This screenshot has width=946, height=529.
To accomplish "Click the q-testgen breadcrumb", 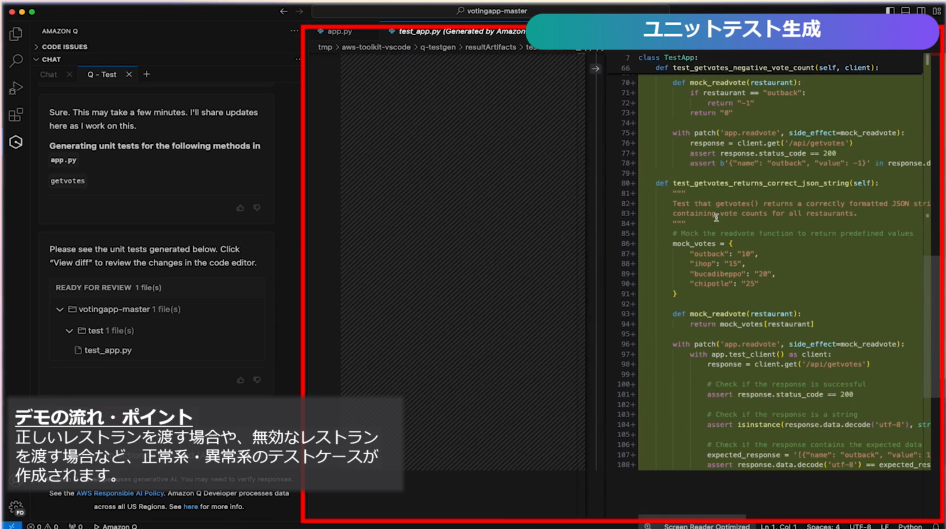I will [438, 47].
